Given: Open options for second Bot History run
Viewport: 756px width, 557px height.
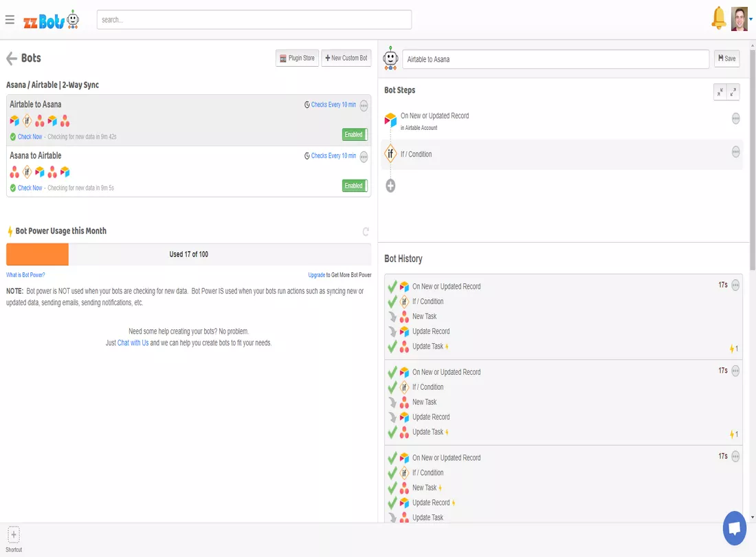Looking at the screenshot, I should coord(735,371).
